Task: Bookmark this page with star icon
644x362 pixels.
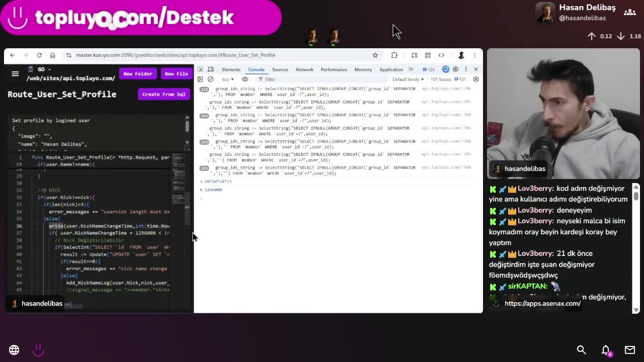Action: pos(375,55)
